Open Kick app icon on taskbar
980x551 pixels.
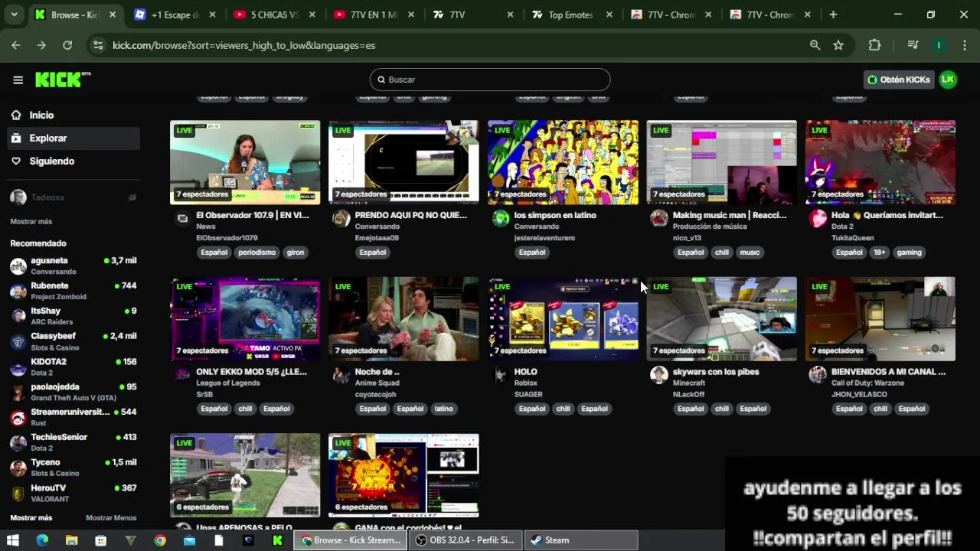[x=277, y=540]
